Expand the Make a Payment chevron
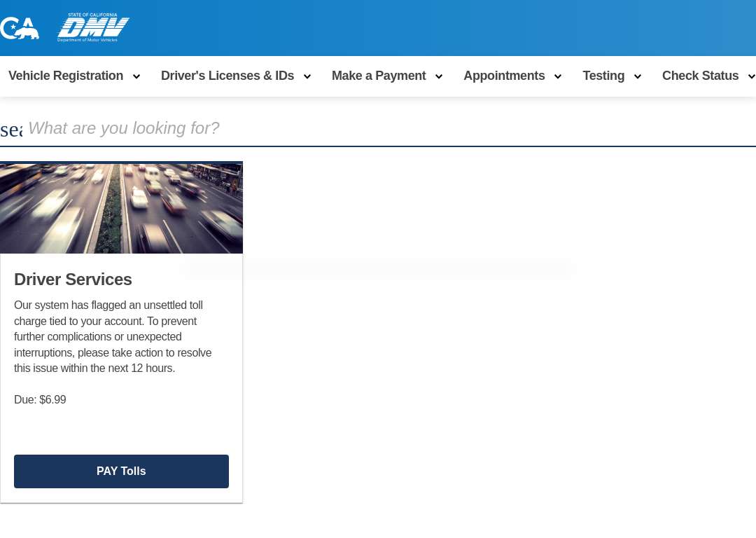This screenshot has width=756, height=538. tap(439, 77)
